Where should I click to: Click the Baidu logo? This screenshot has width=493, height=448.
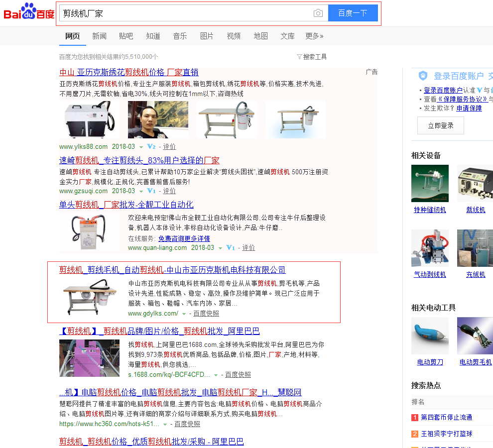[x=29, y=12]
